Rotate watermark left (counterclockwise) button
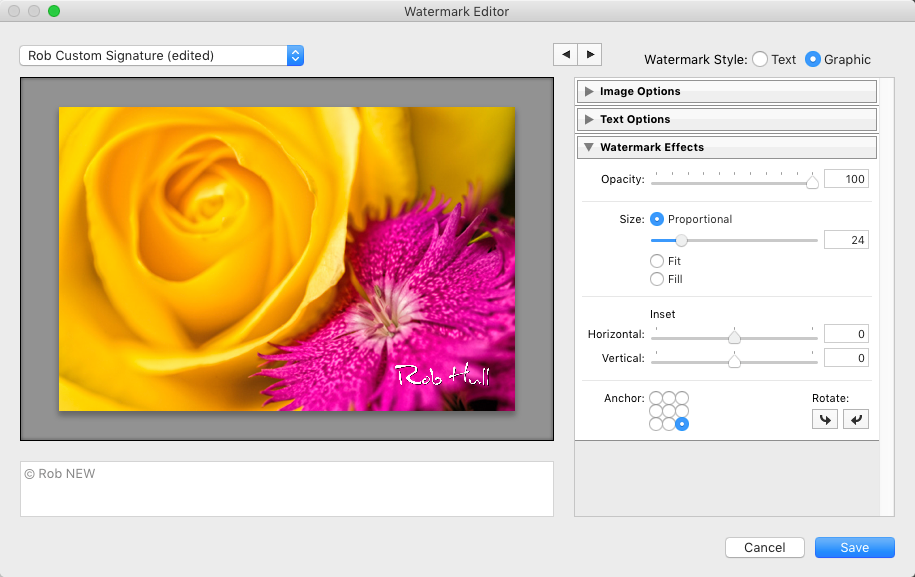 point(825,419)
